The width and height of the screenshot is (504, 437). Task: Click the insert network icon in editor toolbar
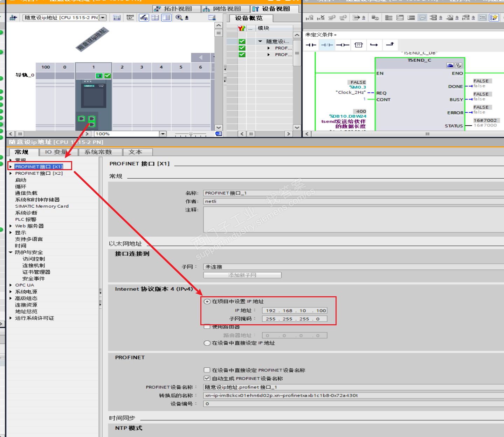[x=310, y=18]
